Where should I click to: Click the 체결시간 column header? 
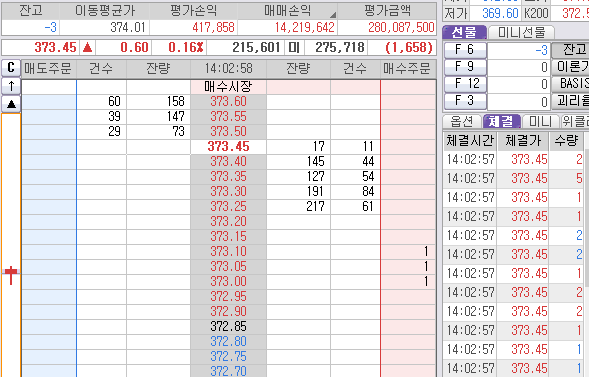pyautogui.click(x=470, y=141)
